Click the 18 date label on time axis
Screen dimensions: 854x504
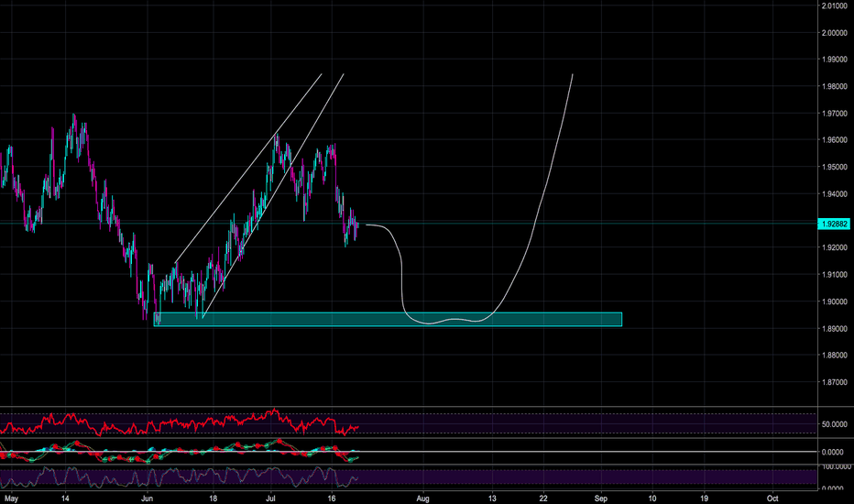point(213,498)
